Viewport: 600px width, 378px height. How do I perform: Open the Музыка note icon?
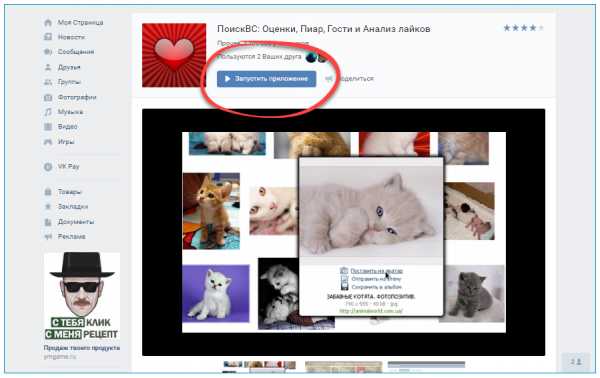click(x=48, y=112)
